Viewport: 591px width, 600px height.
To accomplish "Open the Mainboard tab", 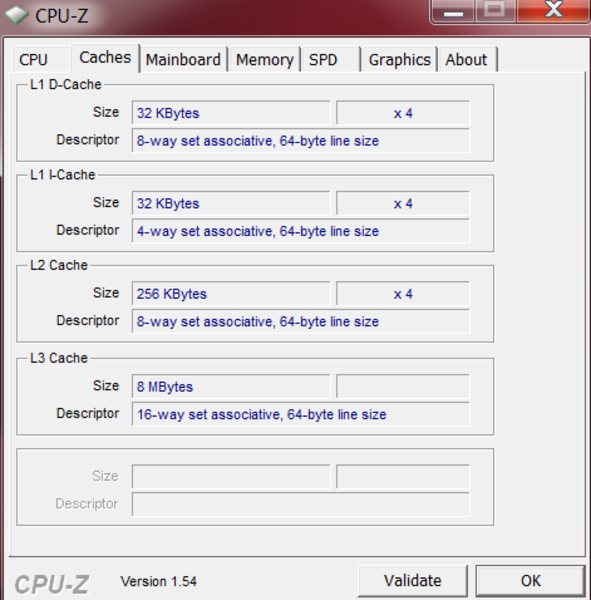I will [x=183, y=60].
